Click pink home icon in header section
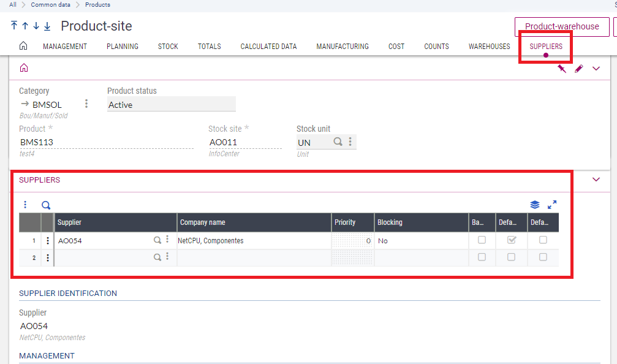This screenshot has height=364, width=617. (24, 67)
